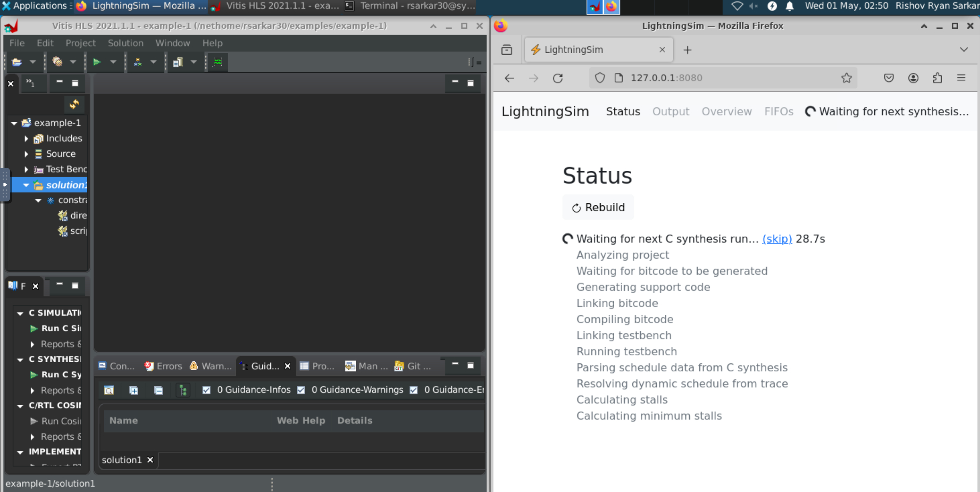980x492 pixels.
Task: Click the collapse all icon in Guidance panel
Action: [158, 390]
